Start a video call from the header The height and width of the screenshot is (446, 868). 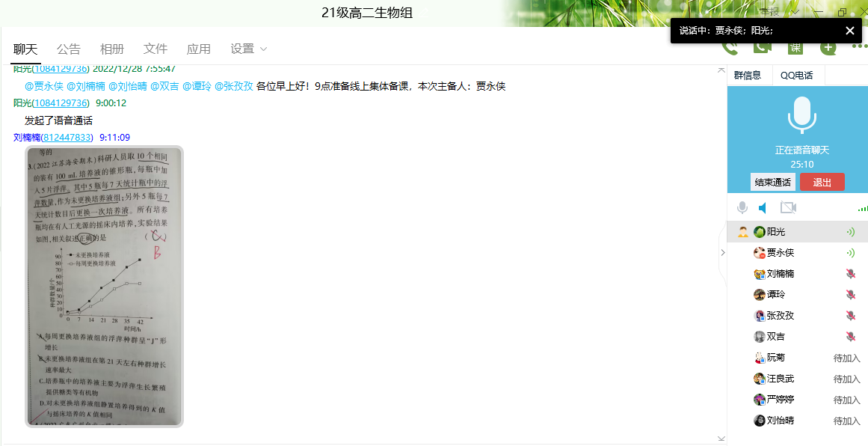tap(763, 47)
